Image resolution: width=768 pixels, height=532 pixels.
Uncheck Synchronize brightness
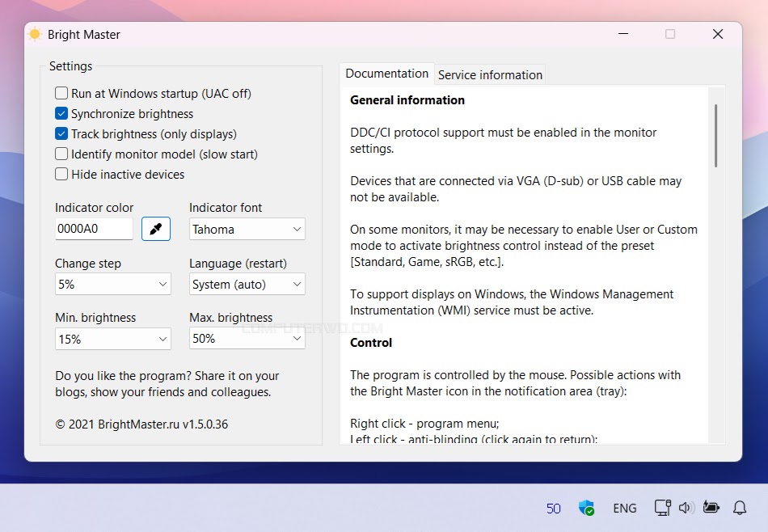coord(61,114)
